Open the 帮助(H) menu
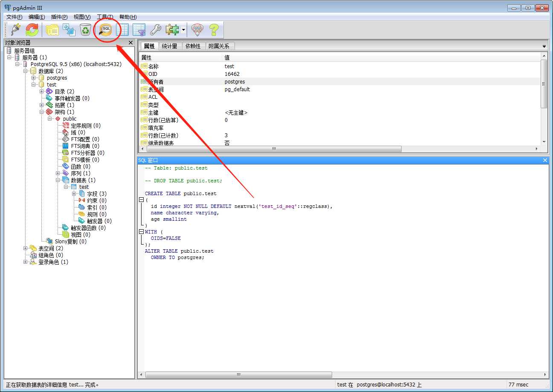 click(128, 17)
